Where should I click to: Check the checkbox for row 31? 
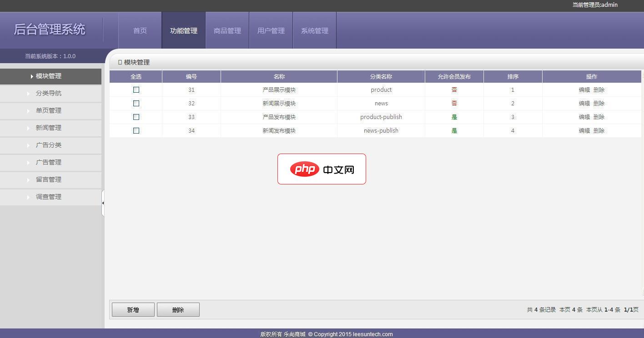(x=136, y=90)
